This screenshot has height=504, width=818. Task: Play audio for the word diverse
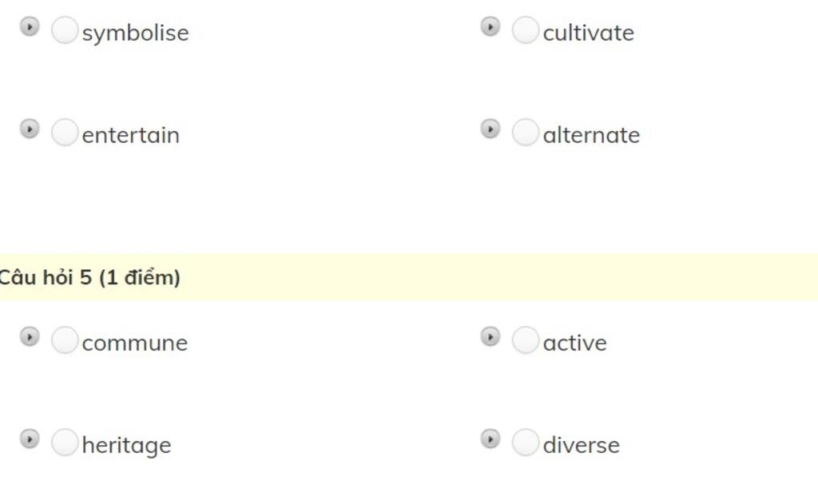click(490, 439)
